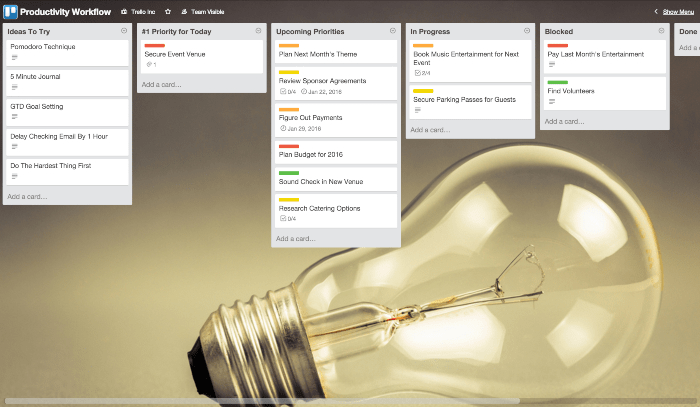
Task: Open Plan Next Month's Theme card
Action: pos(336,52)
